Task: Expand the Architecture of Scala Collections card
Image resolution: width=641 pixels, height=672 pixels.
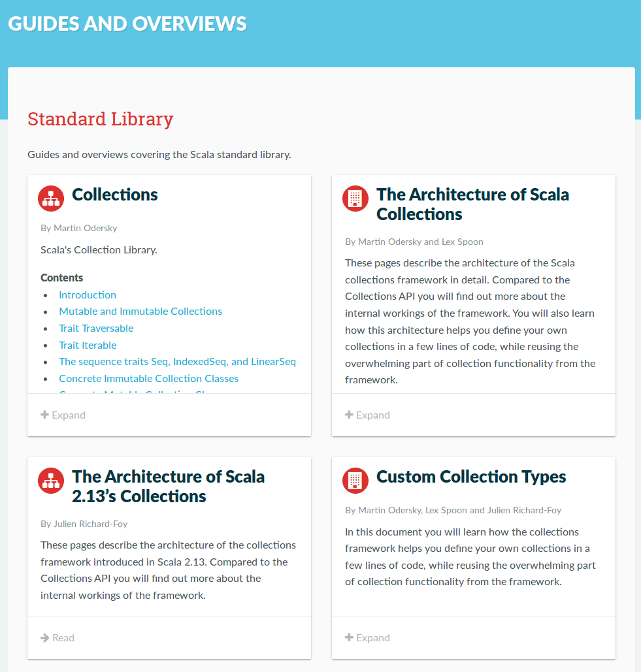Action: tap(367, 415)
